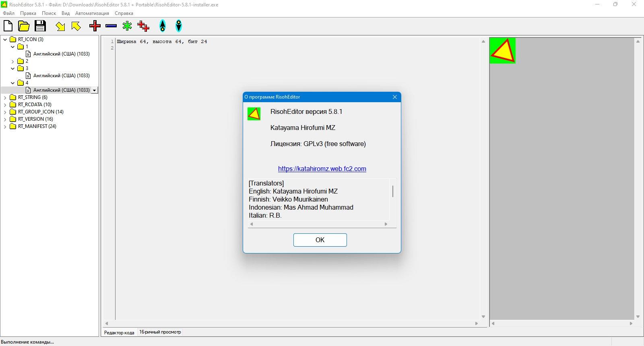This screenshot has width=644, height=346.
Task: Select RT_MANIFEST (24) in the tree
Action: click(x=37, y=126)
